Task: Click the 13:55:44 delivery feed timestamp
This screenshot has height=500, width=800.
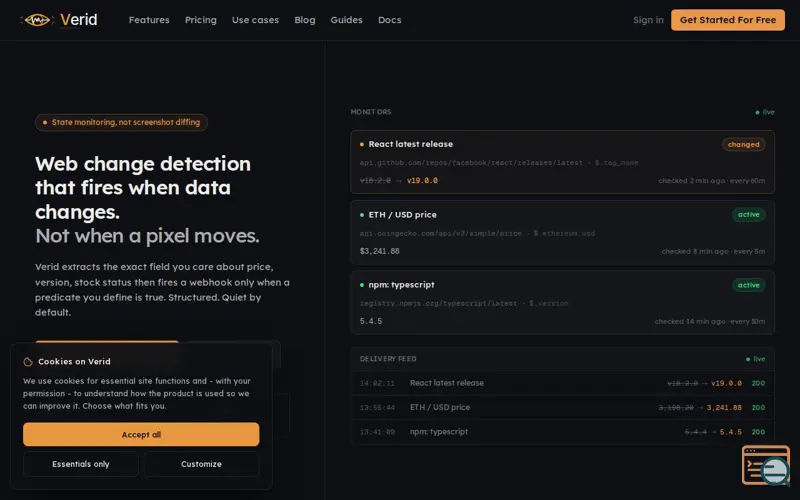Action: (x=377, y=408)
